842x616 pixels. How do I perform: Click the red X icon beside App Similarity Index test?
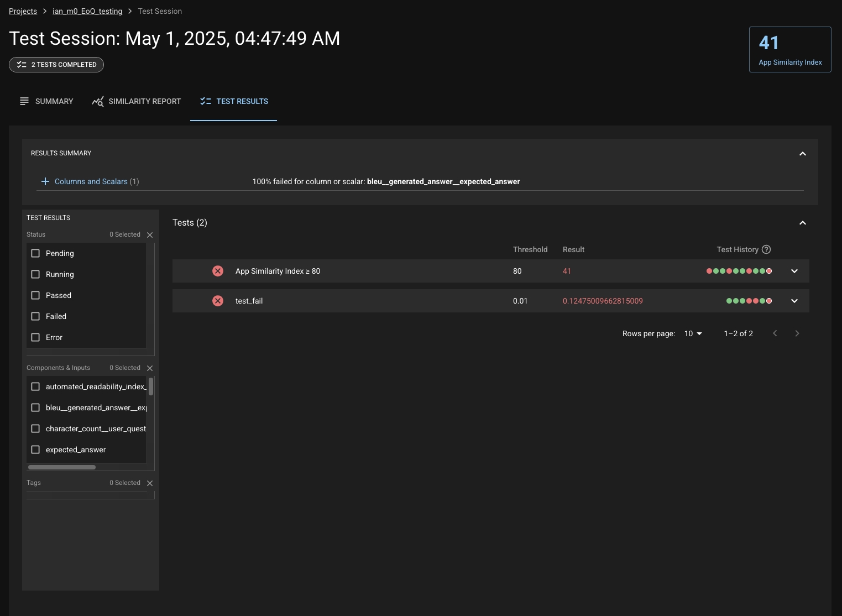[x=218, y=271]
